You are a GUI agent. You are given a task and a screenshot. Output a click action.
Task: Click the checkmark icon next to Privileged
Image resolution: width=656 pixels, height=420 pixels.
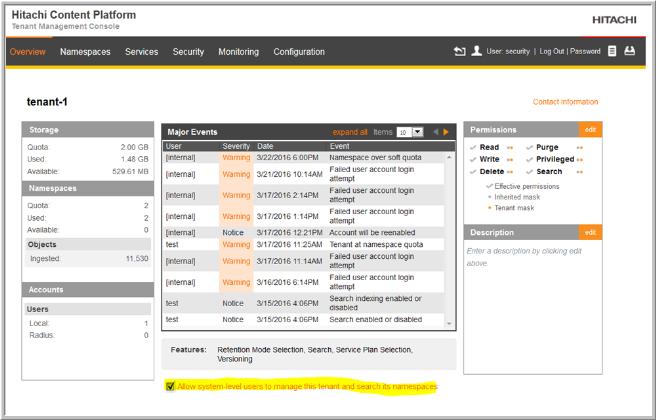point(529,159)
